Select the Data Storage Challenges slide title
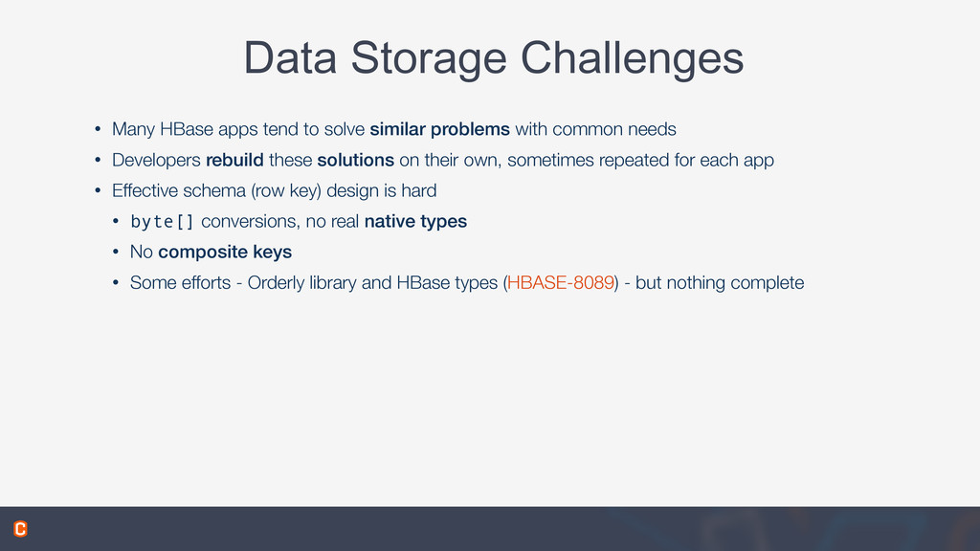The height and width of the screenshot is (551, 980). (x=493, y=57)
